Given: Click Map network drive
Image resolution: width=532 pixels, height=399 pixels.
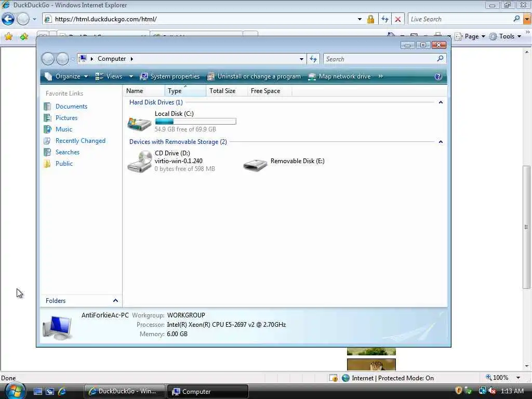Looking at the screenshot, I should click(339, 76).
